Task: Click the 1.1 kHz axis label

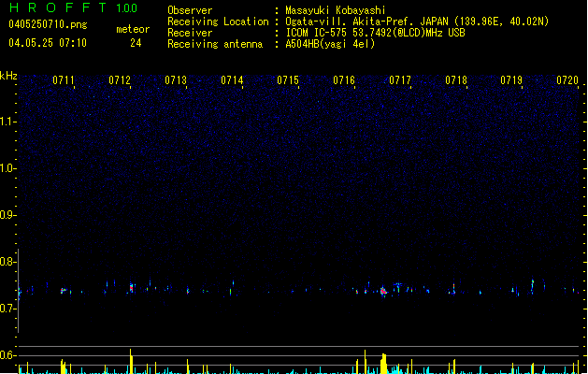Action: (7, 122)
